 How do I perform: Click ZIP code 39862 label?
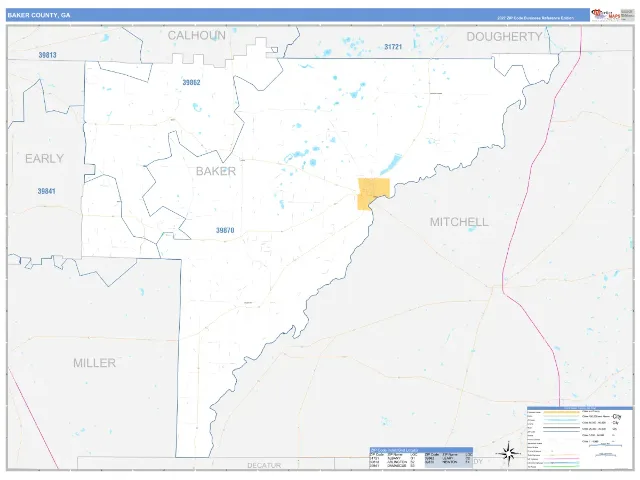tap(191, 82)
